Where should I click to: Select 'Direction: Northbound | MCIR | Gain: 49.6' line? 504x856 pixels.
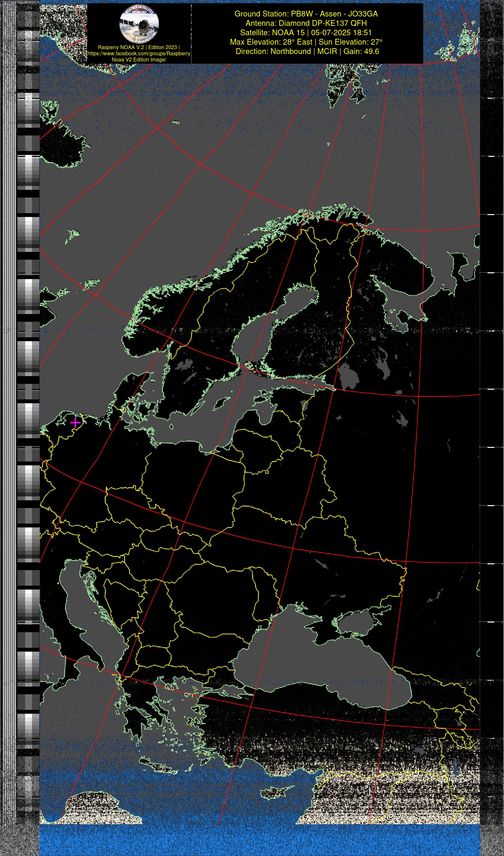(x=307, y=51)
